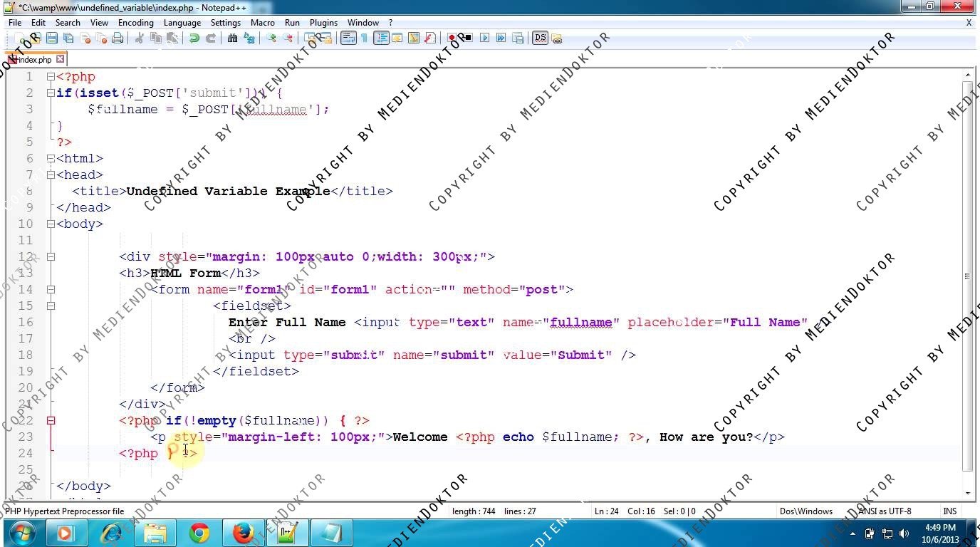Open the Search menu
Image resolution: width=980 pixels, height=547 pixels.
[68, 22]
